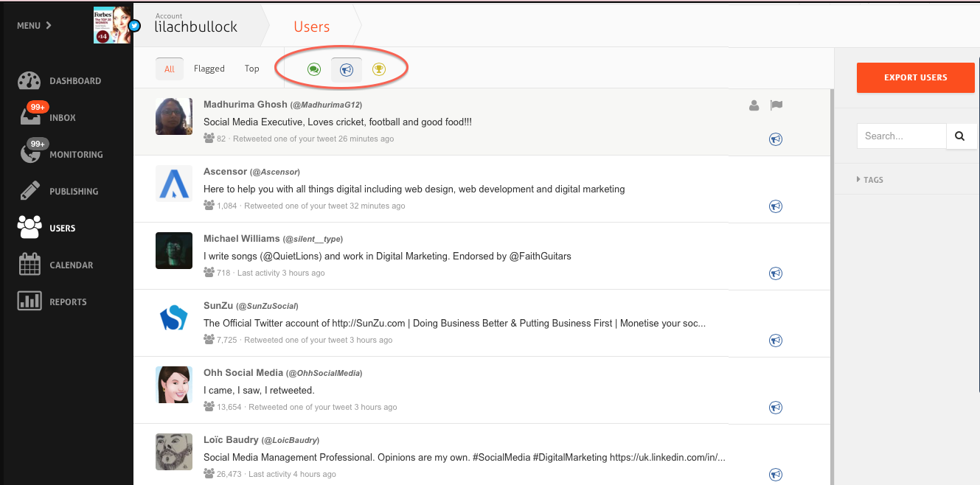Screen dimensions: 980x485
Task: Click the Export Users button
Action: [916, 77]
